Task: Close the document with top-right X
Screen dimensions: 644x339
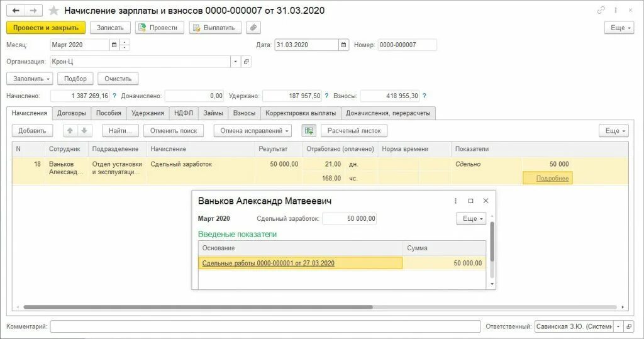Action: (630, 10)
